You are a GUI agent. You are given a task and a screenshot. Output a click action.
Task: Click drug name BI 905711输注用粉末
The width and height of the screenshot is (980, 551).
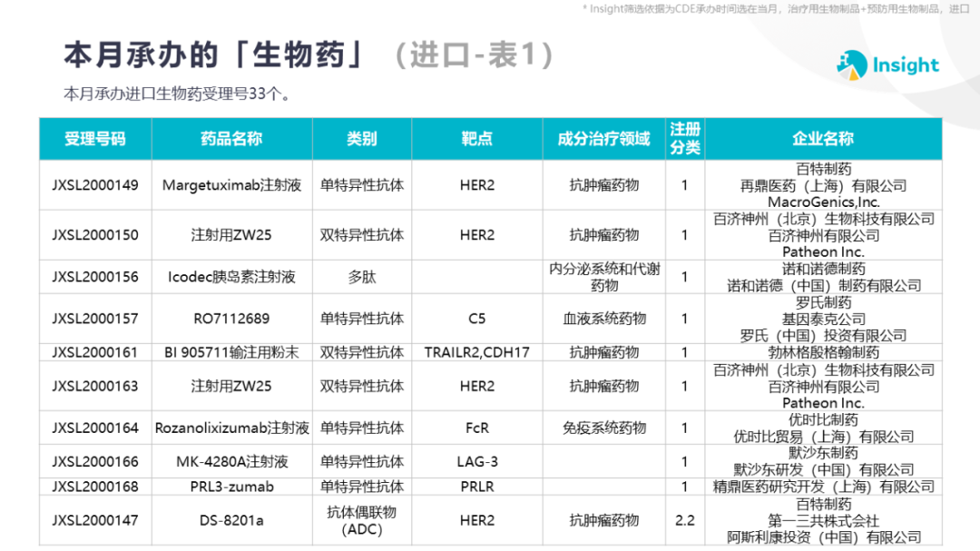(x=231, y=353)
